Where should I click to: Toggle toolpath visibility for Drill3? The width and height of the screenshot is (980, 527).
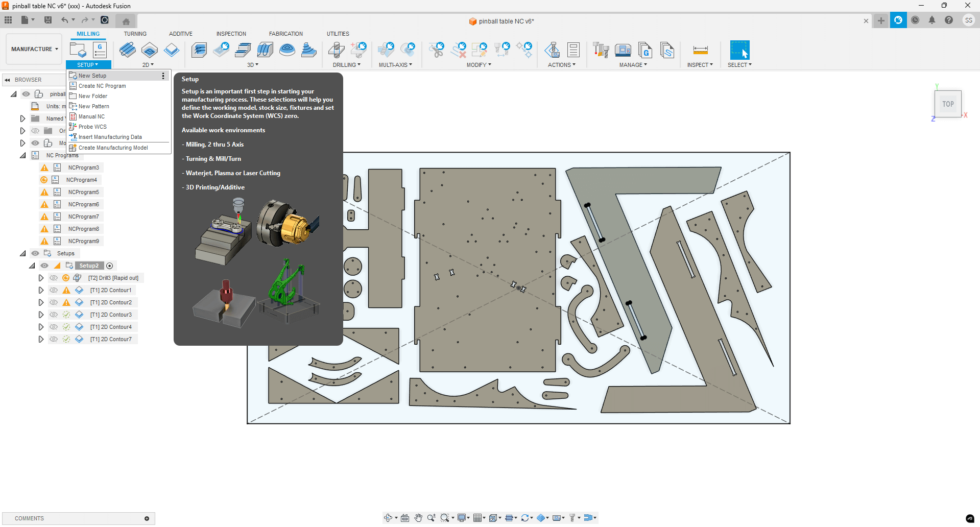coord(54,278)
